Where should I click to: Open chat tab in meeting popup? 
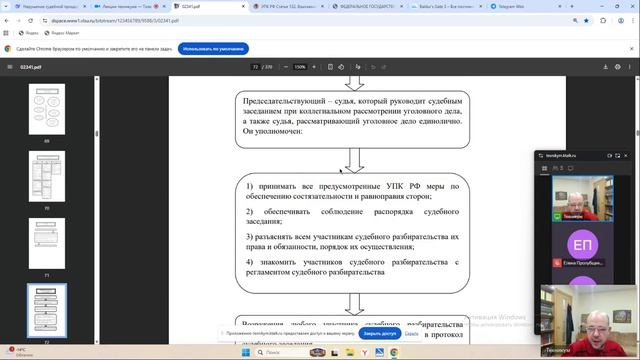click(x=571, y=168)
